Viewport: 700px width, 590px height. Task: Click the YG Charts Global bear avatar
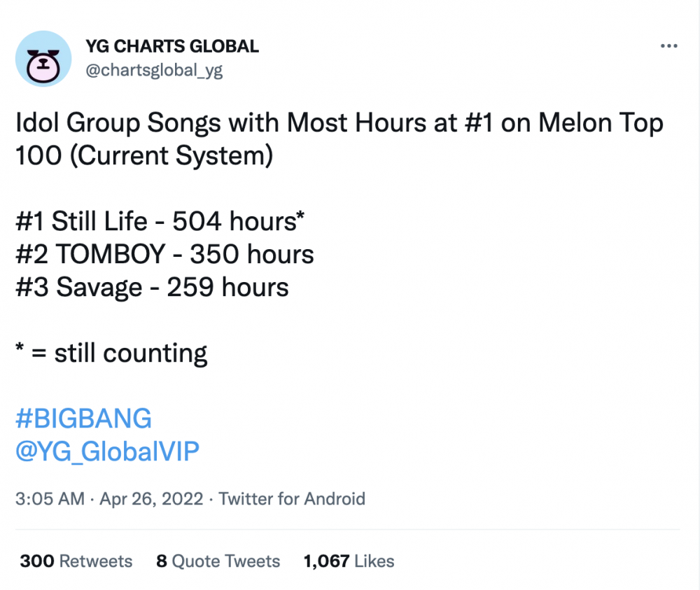tap(43, 59)
